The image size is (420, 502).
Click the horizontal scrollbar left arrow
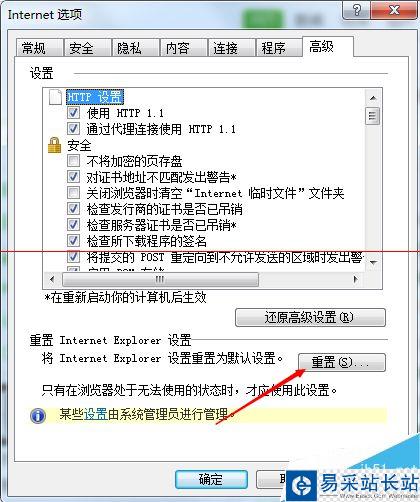click(52, 279)
